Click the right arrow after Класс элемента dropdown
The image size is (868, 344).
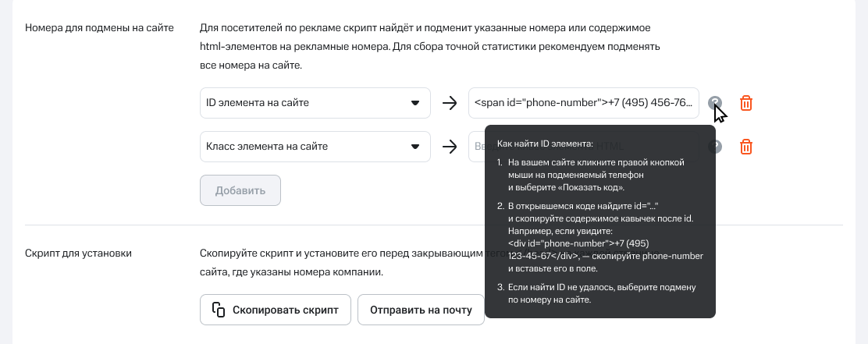(x=450, y=147)
